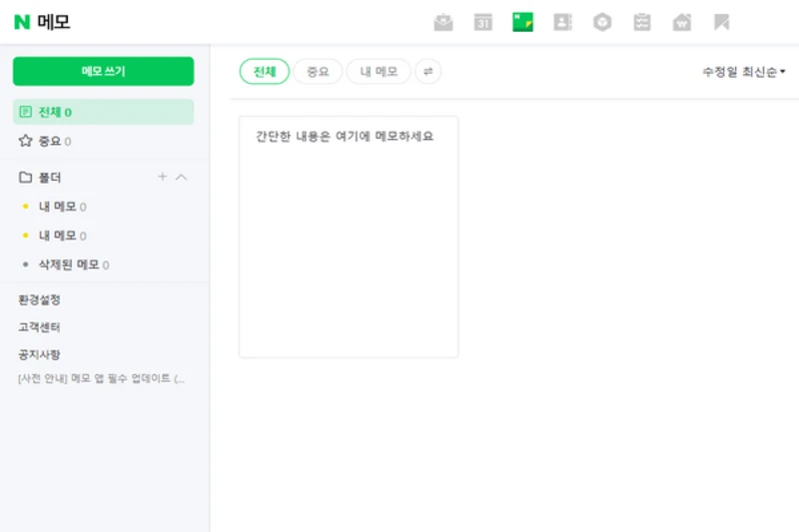The height and width of the screenshot is (532, 799).
Task: Select the green Memo app icon
Action: [x=522, y=22]
